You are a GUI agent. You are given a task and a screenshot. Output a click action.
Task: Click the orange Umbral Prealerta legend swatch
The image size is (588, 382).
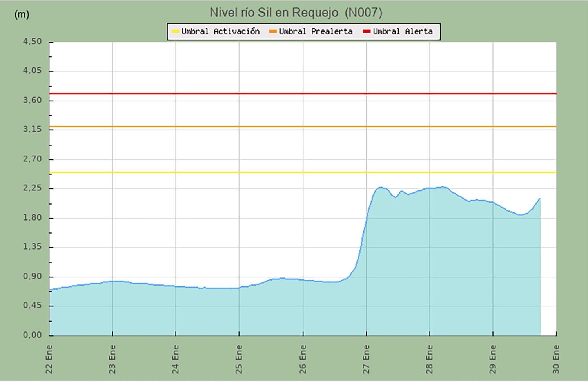coord(273,31)
